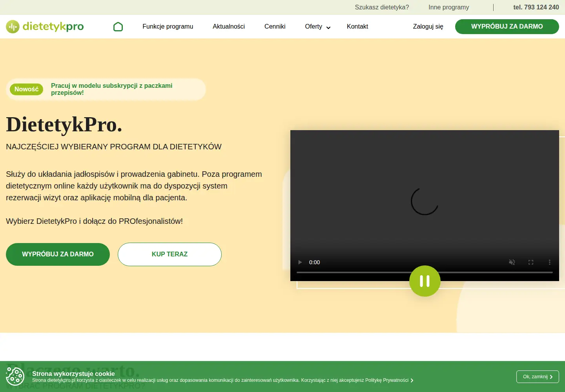
Task: Click the DietetykPro. main heading
Action: [x=64, y=125]
